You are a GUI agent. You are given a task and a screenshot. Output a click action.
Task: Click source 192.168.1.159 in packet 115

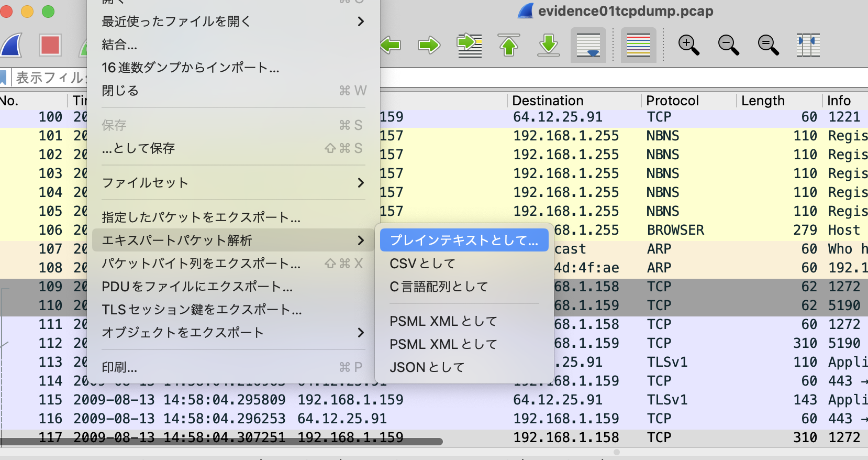(350, 400)
